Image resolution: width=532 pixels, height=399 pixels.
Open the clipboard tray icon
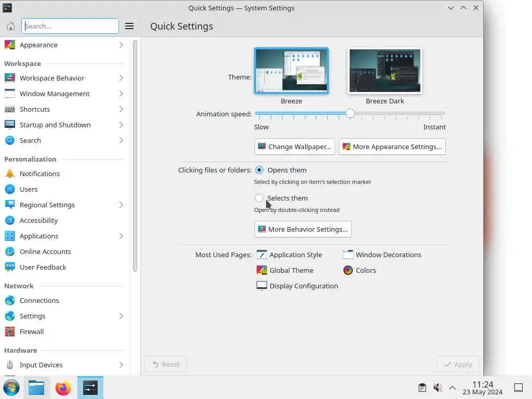point(422,388)
